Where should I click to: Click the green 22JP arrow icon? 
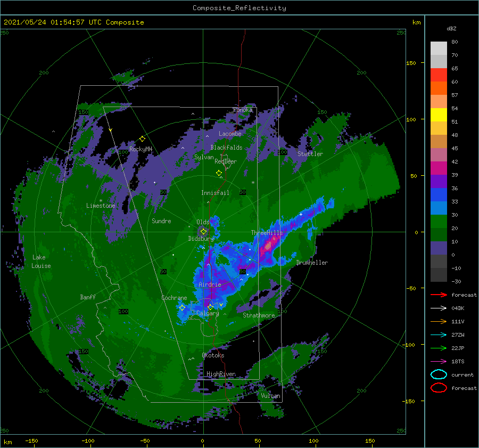click(x=439, y=348)
